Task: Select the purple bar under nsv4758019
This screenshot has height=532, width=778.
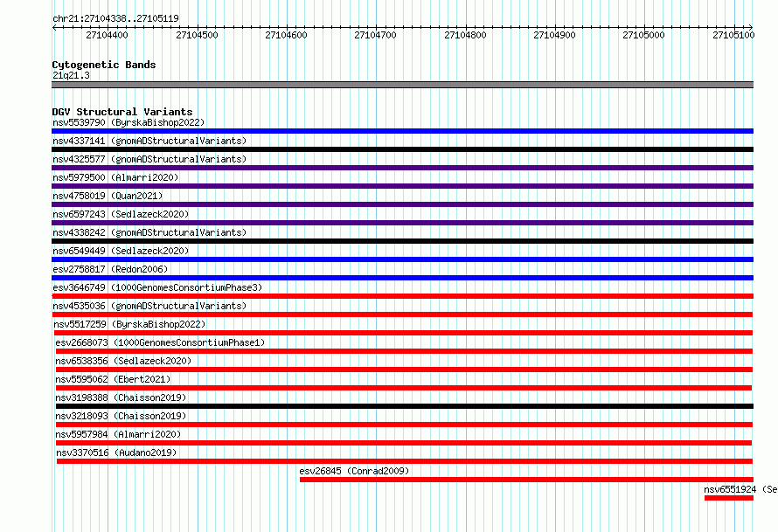Action: tap(402, 204)
